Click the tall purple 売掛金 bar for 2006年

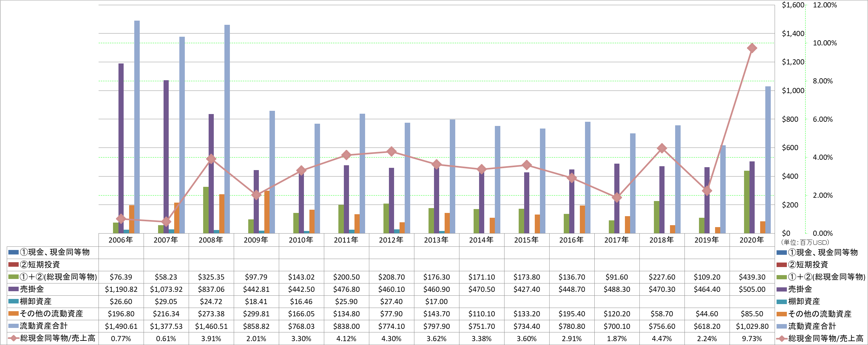coord(121,149)
